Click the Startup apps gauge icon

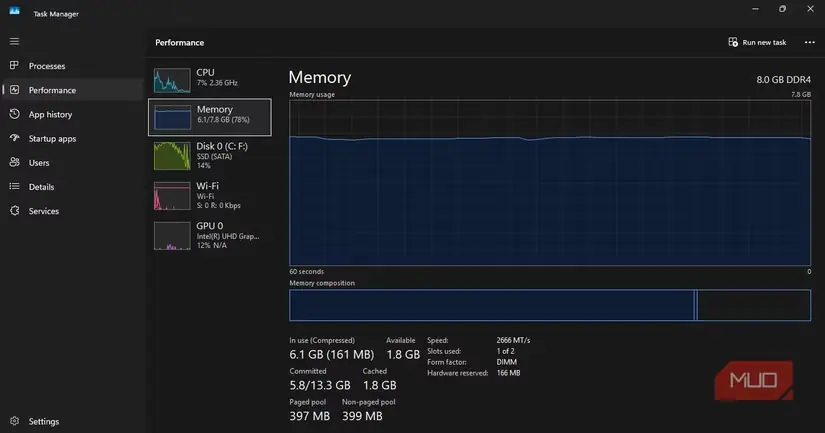coord(14,138)
